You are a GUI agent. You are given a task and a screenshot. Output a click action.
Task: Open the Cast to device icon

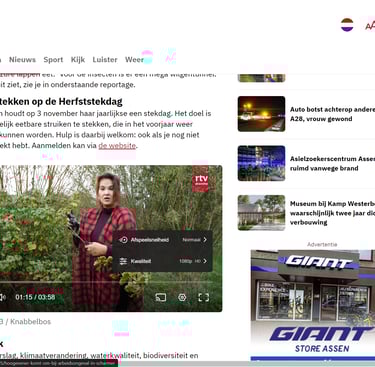161,297
